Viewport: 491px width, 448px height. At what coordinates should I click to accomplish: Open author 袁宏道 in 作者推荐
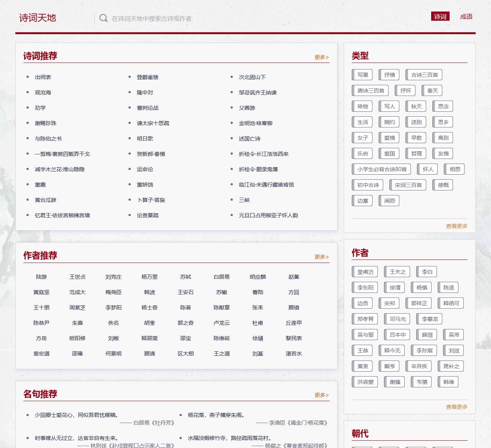pos(41,354)
